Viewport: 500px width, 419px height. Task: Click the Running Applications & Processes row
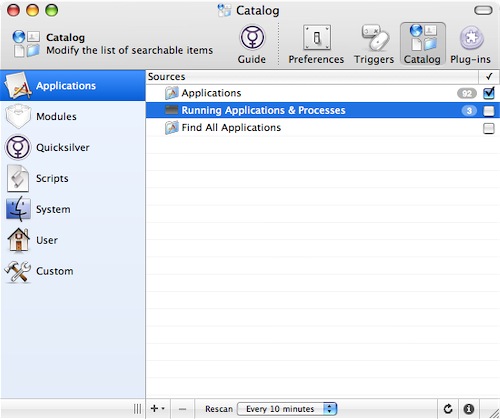(x=323, y=110)
